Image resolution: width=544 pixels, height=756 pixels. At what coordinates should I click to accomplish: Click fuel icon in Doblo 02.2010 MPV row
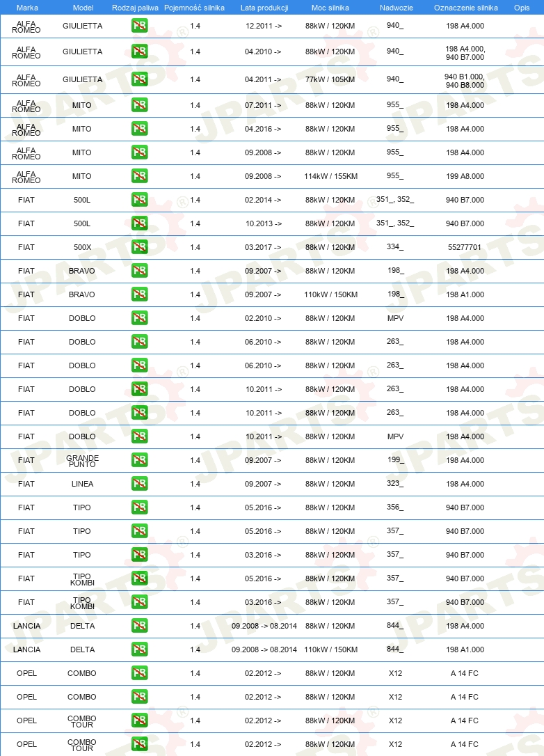[139, 317]
